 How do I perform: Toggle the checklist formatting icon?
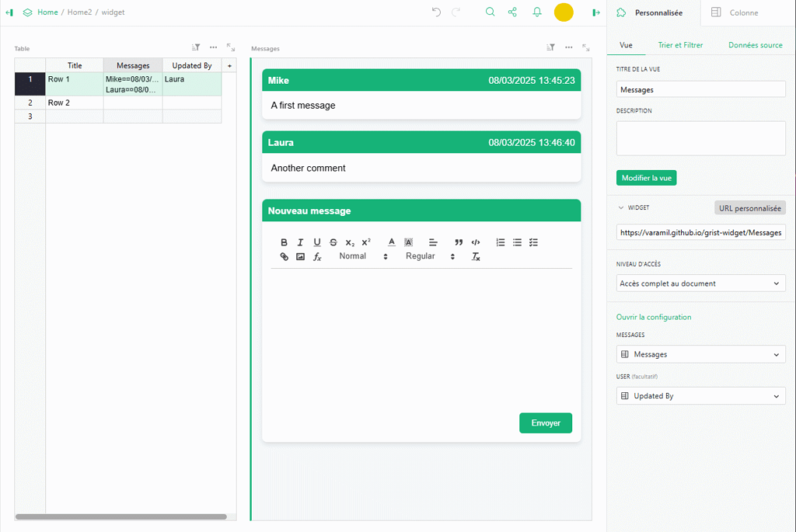coord(533,242)
